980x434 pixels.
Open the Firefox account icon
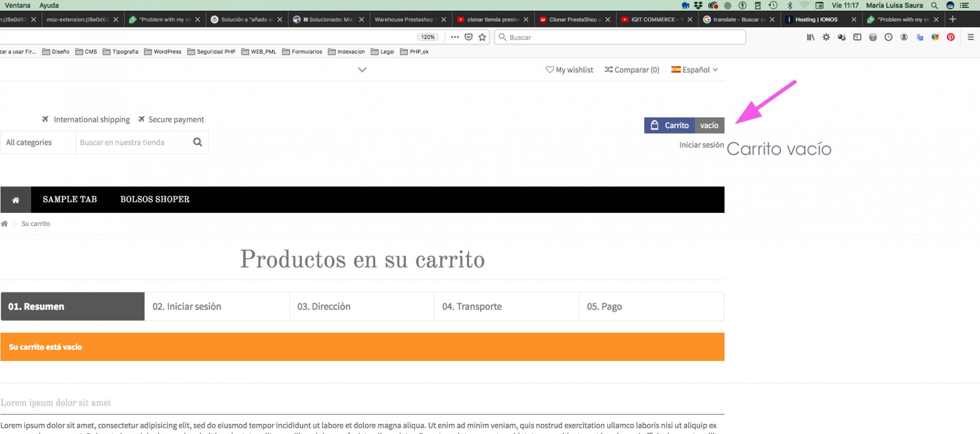904,37
